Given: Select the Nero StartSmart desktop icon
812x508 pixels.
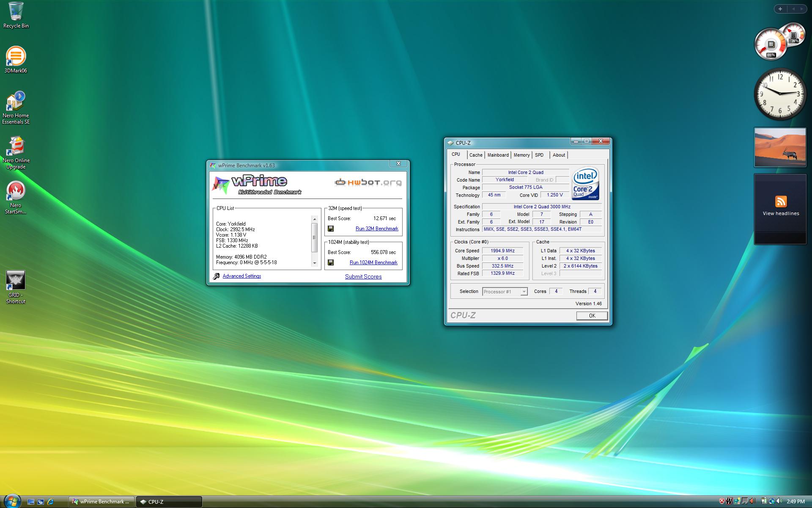Looking at the screenshot, I should [x=16, y=198].
